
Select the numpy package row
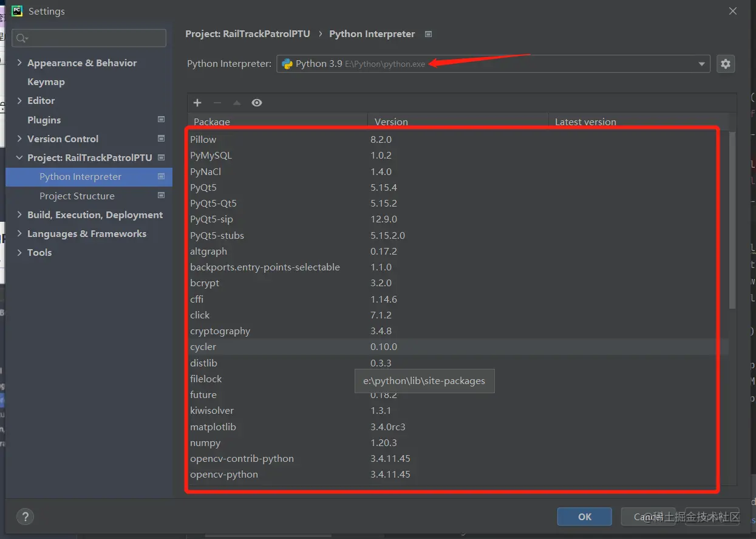point(458,442)
